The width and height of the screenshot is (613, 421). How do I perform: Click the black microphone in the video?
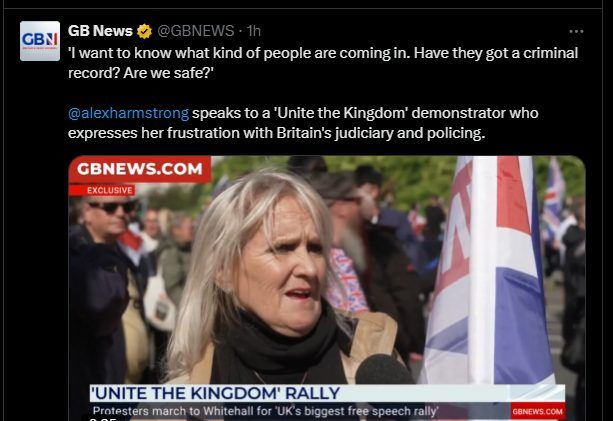pyautogui.click(x=384, y=369)
